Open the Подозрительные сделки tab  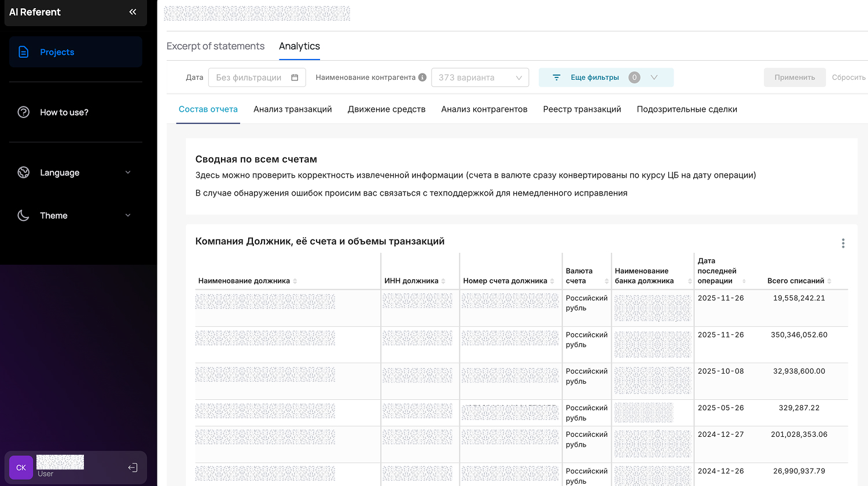tap(687, 109)
